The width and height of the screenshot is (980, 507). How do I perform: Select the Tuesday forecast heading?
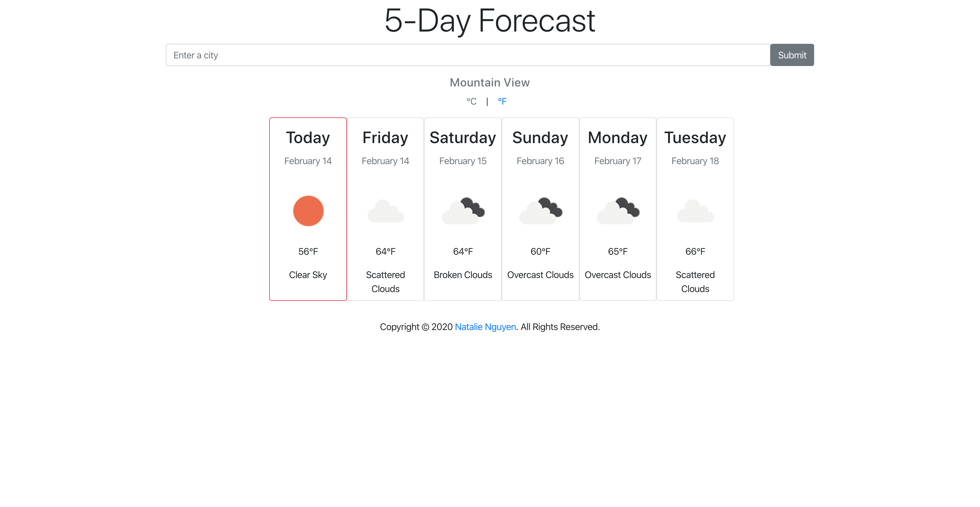695,138
